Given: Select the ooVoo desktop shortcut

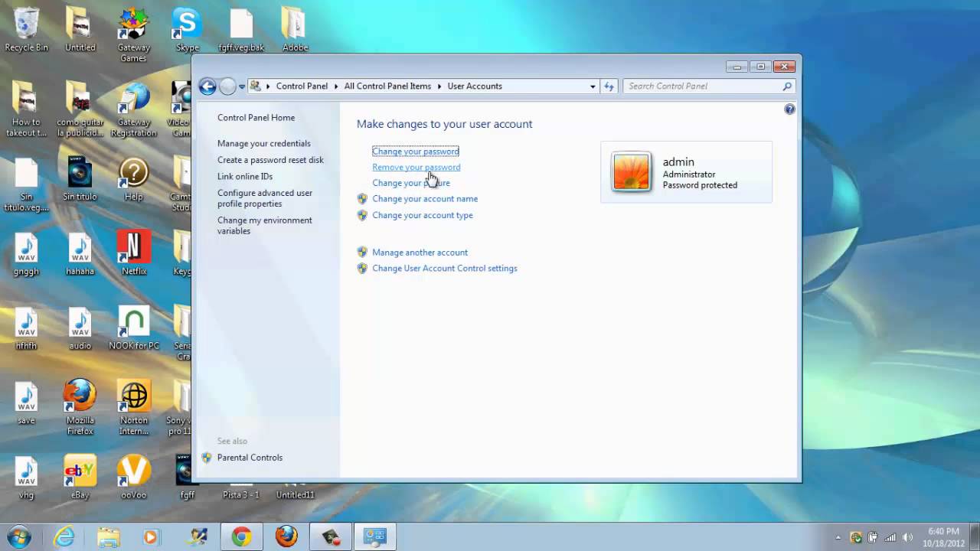Looking at the screenshot, I should [133, 478].
